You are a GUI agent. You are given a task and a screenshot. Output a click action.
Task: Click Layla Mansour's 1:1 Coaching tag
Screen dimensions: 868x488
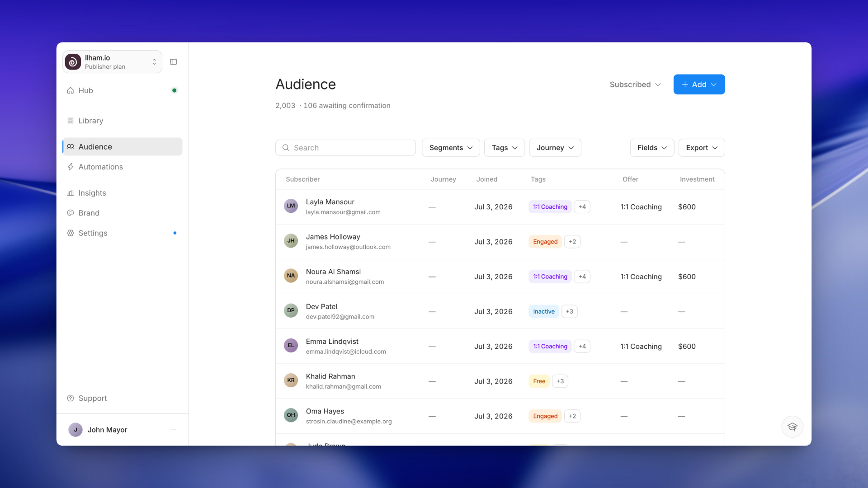550,207
